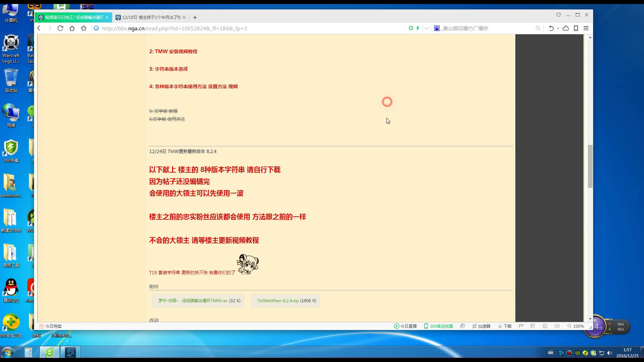Refresh the current page
This screenshot has width=644, height=362.
[x=60, y=28]
